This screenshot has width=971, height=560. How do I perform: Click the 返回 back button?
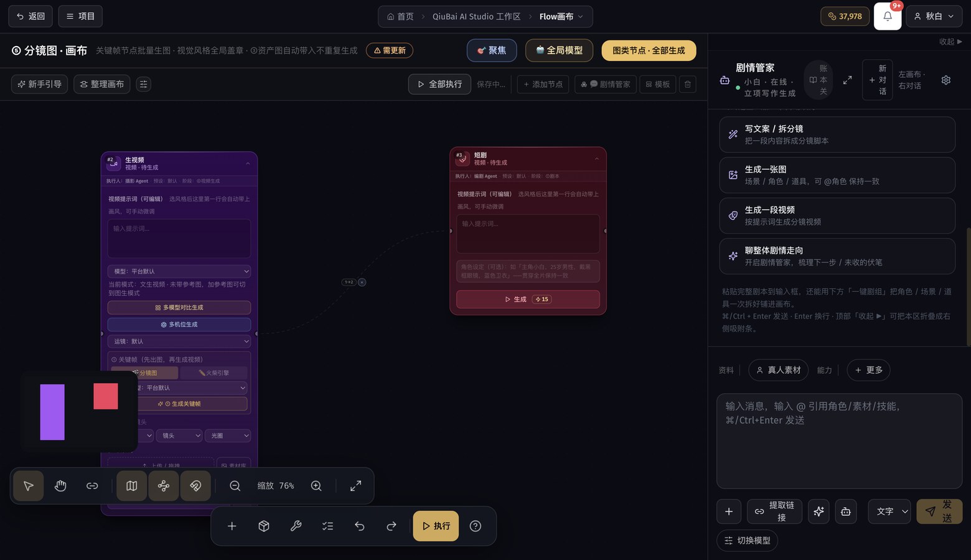click(x=30, y=16)
